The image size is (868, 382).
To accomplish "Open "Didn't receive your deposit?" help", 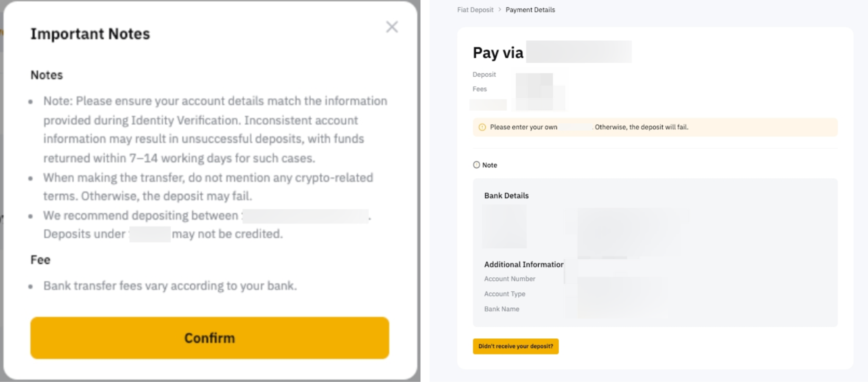I will click(x=515, y=346).
